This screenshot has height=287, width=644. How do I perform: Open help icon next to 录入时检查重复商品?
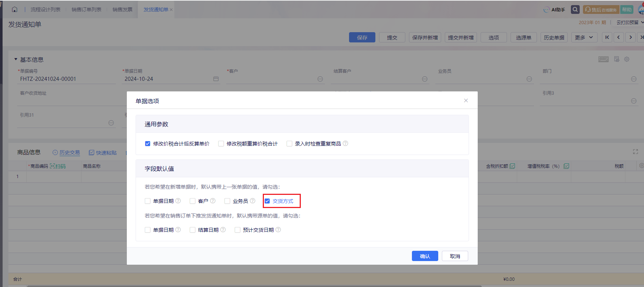pos(345,143)
